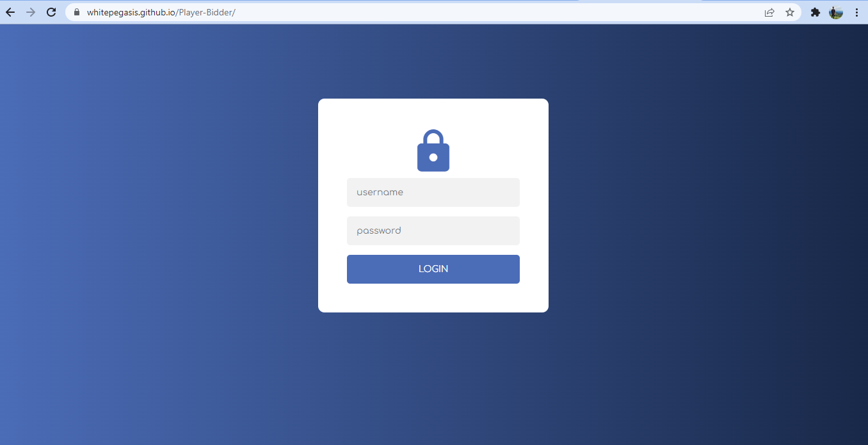Image resolution: width=868 pixels, height=445 pixels.
Task: Open Chrome's three-dot menu
Action: 856,12
